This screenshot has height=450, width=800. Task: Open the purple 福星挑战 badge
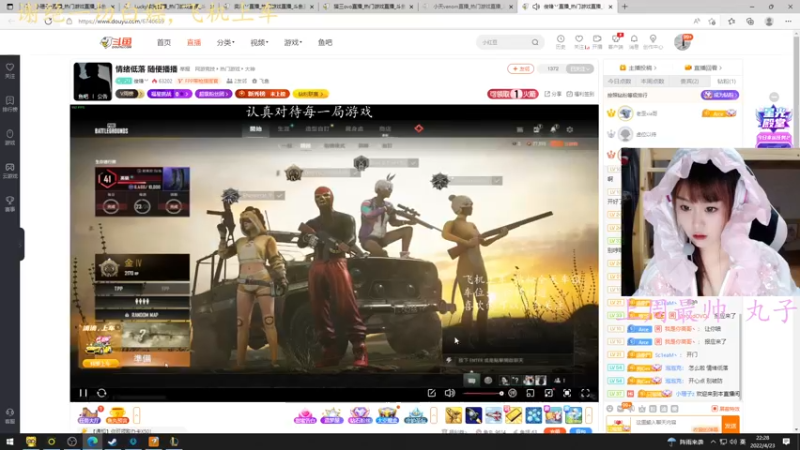[x=169, y=94]
